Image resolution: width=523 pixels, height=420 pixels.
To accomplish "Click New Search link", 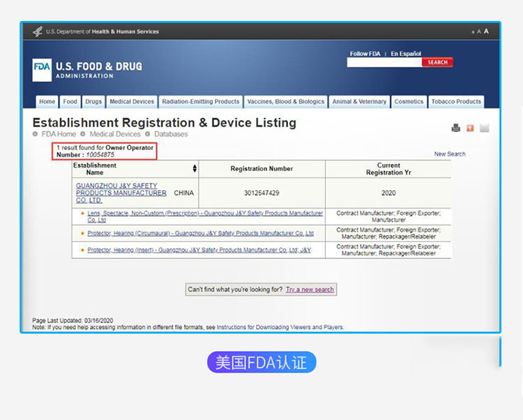I will (450, 154).
